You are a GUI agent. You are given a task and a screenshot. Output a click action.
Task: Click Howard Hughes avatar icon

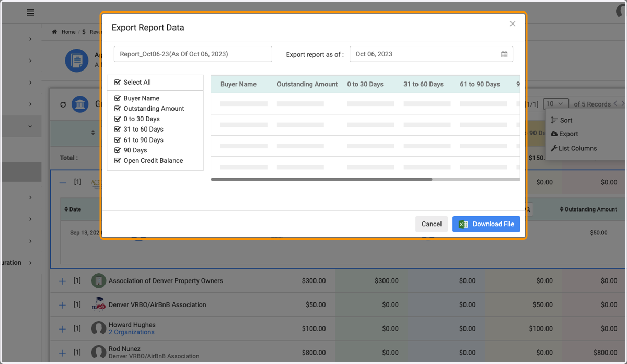point(99,328)
